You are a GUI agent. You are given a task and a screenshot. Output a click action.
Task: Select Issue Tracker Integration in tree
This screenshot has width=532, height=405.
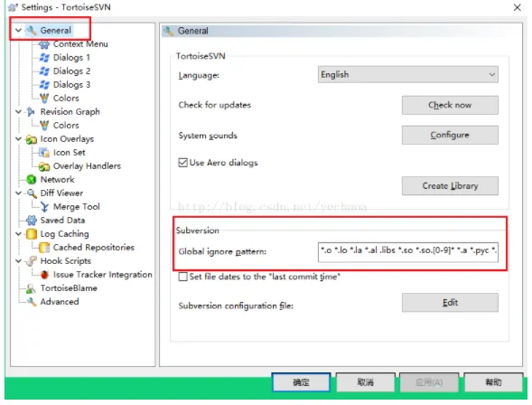pos(102,275)
